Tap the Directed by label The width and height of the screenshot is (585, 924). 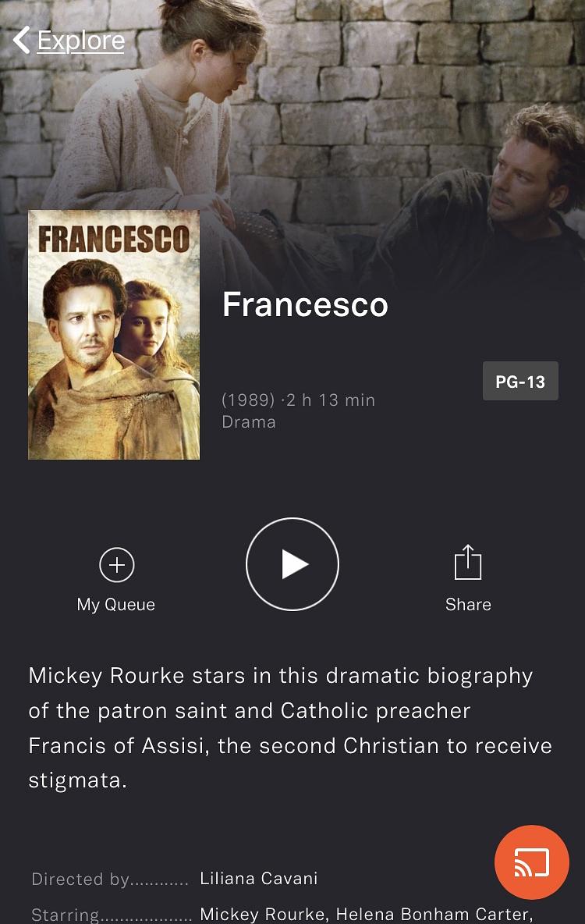tap(80, 880)
